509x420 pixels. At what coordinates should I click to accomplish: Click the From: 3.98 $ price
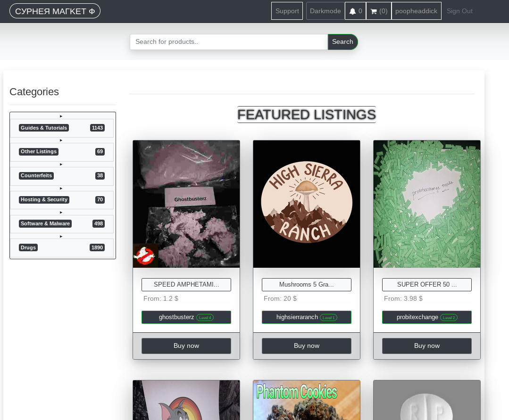coord(403,298)
